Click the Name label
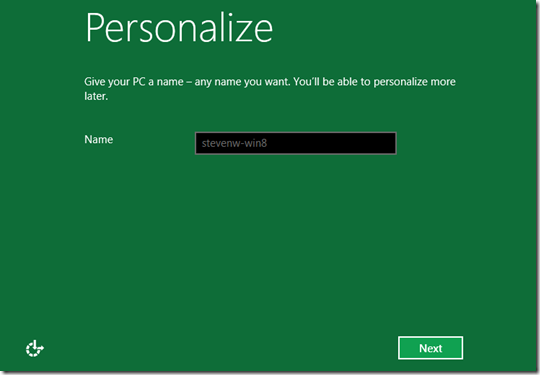This screenshot has height=375, width=540. (99, 139)
